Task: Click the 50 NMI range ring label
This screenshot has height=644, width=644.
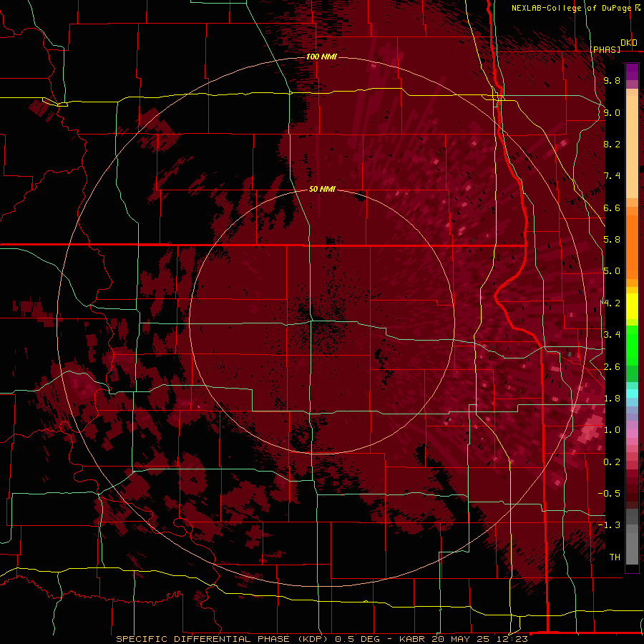Action: click(x=322, y=189)
